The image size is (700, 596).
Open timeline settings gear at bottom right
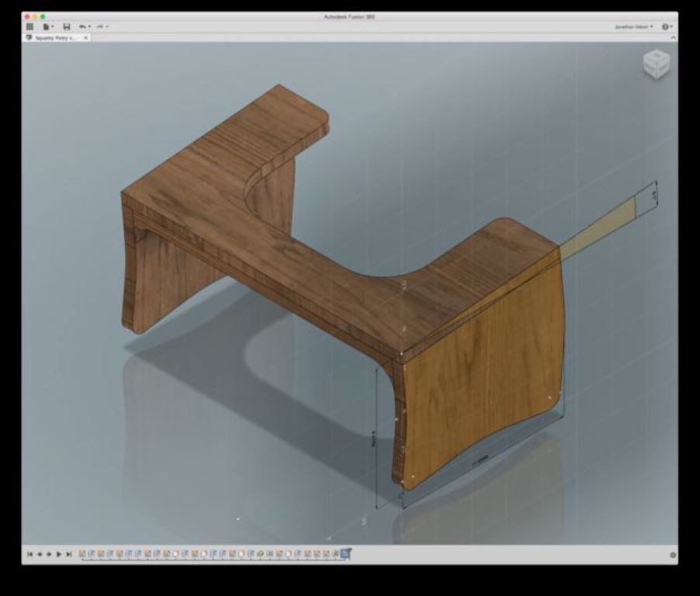pyautogui.click(x=673, y=555)
